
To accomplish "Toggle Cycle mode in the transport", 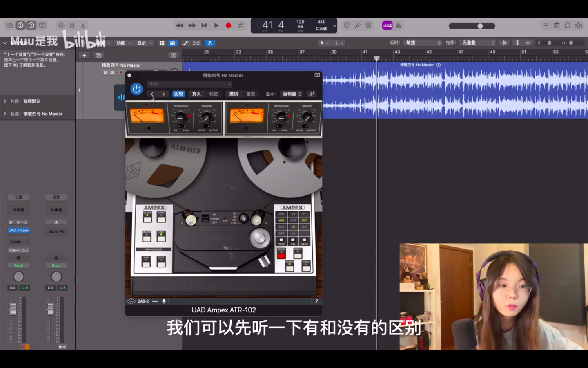I will (x=241, y=25).
